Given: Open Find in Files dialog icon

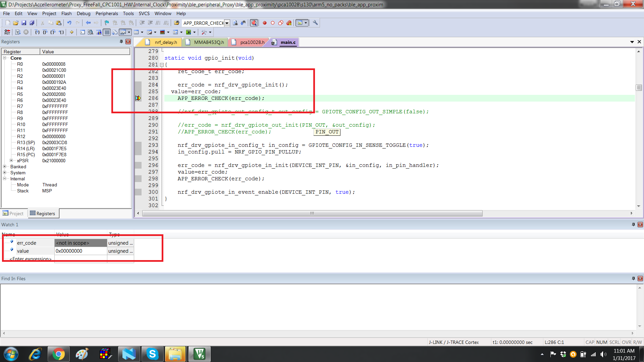Looking at the screenshot, I should click(x=176, y=23).
